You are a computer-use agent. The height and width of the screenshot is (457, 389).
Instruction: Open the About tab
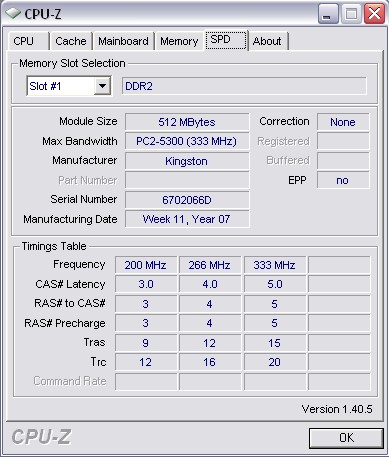[x=268, y=41]
